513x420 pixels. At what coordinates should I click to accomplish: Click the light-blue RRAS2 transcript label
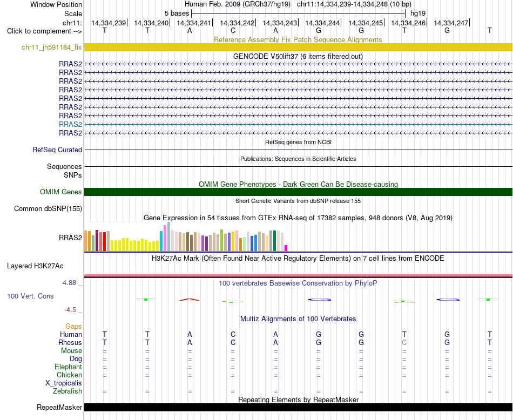click(70, 124)
